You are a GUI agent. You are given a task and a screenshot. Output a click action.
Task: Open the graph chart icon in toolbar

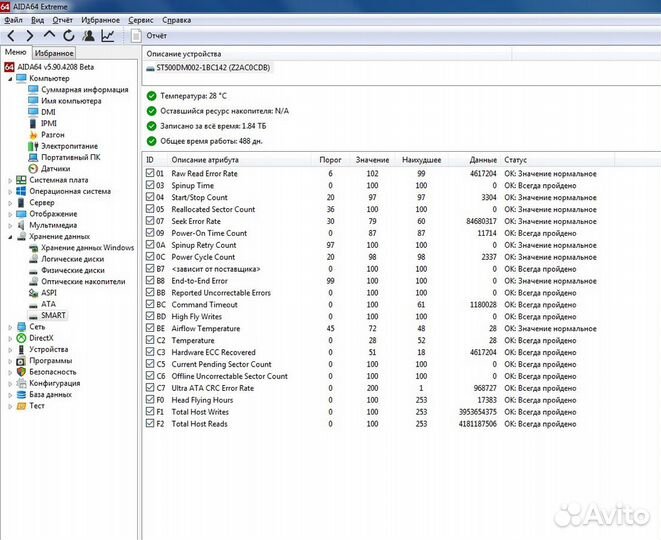[107, 35]
